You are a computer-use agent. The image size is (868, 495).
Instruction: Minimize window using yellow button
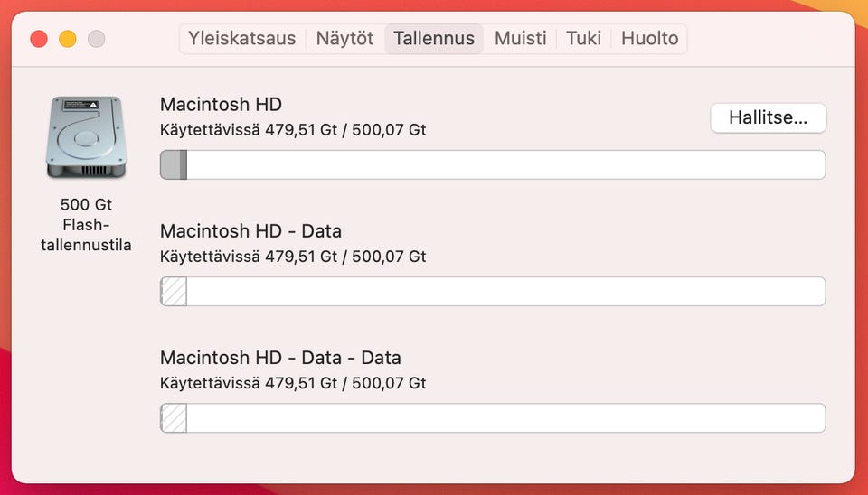pos(68,39)
